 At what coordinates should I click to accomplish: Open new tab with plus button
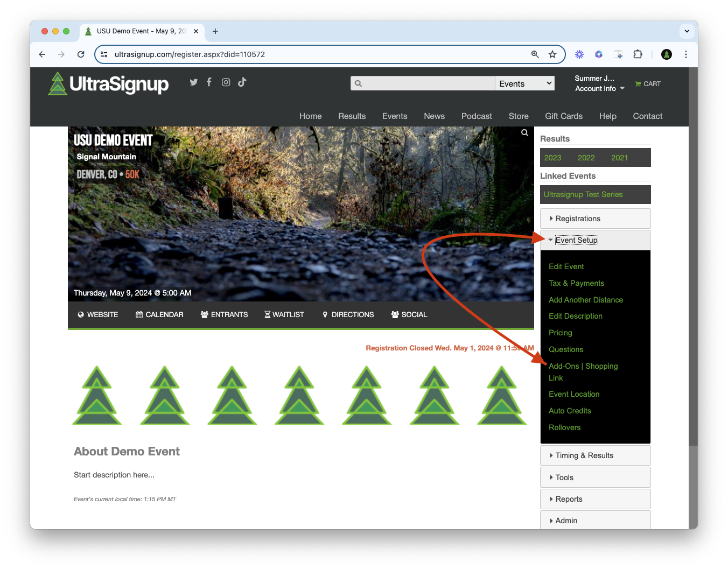(215, 31)
